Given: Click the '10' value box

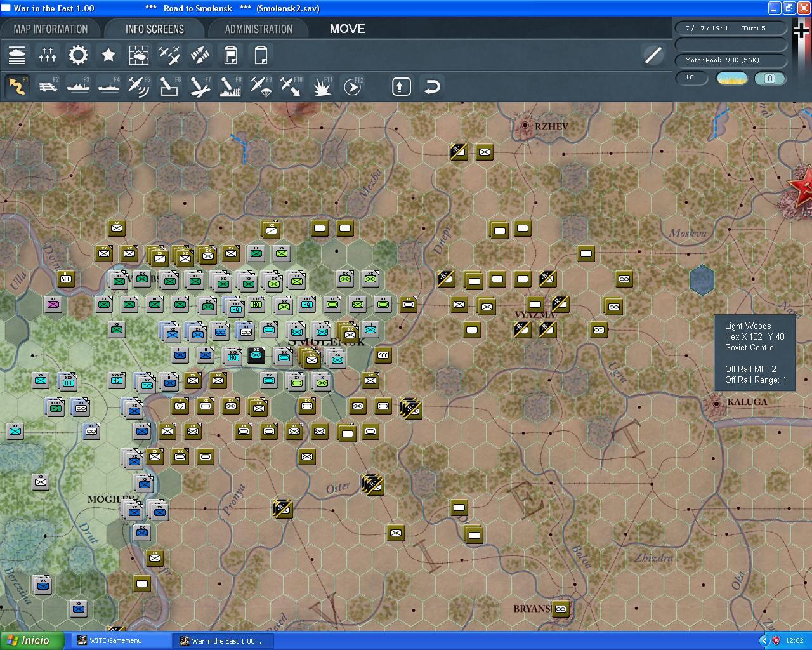Looking at the screenshot, I should (x=691, y=77).
